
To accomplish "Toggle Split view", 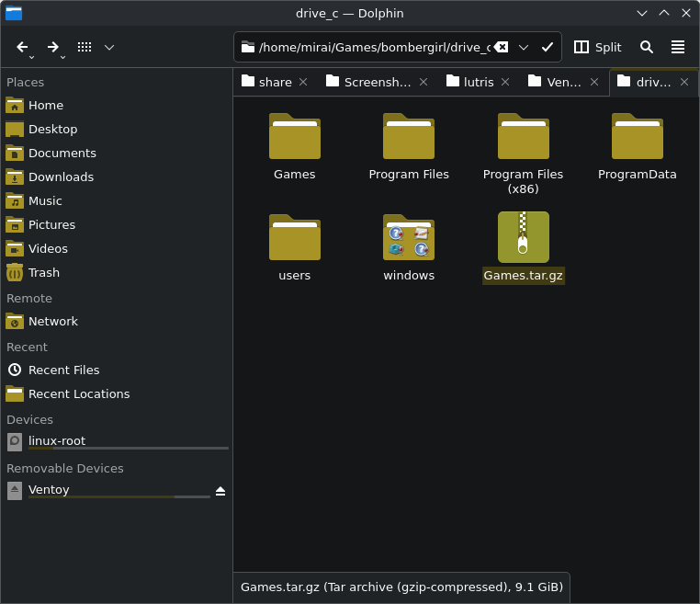I will click(x=597, y=47).
